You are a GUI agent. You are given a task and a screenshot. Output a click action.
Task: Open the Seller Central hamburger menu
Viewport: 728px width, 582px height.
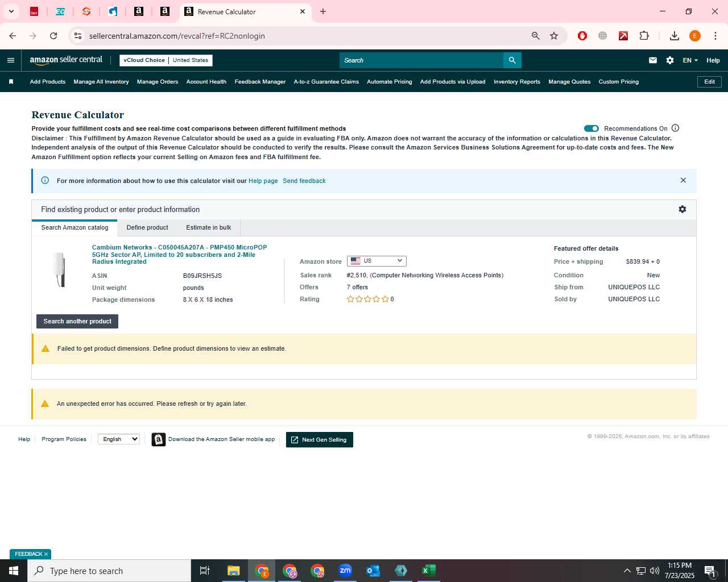(11, 60)
